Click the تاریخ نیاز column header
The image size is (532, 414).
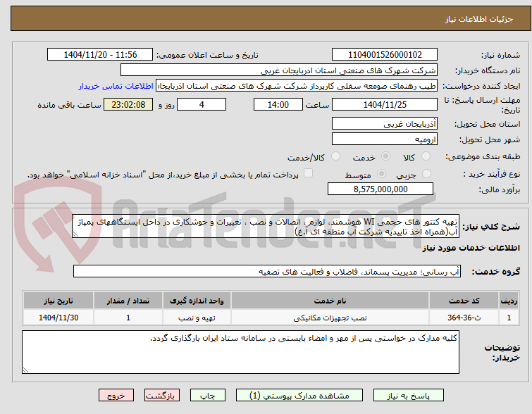click(58, 301)
